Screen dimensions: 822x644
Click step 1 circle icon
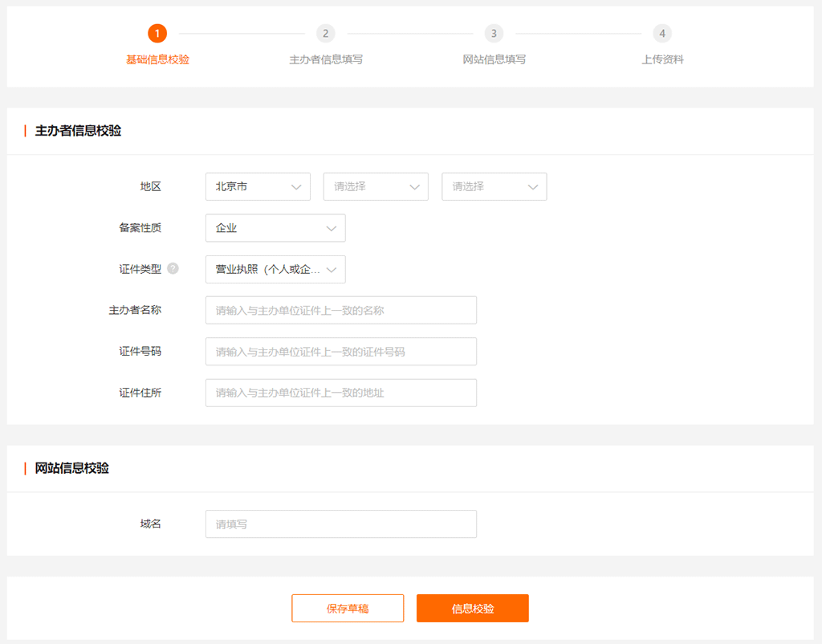click(157, 33)
